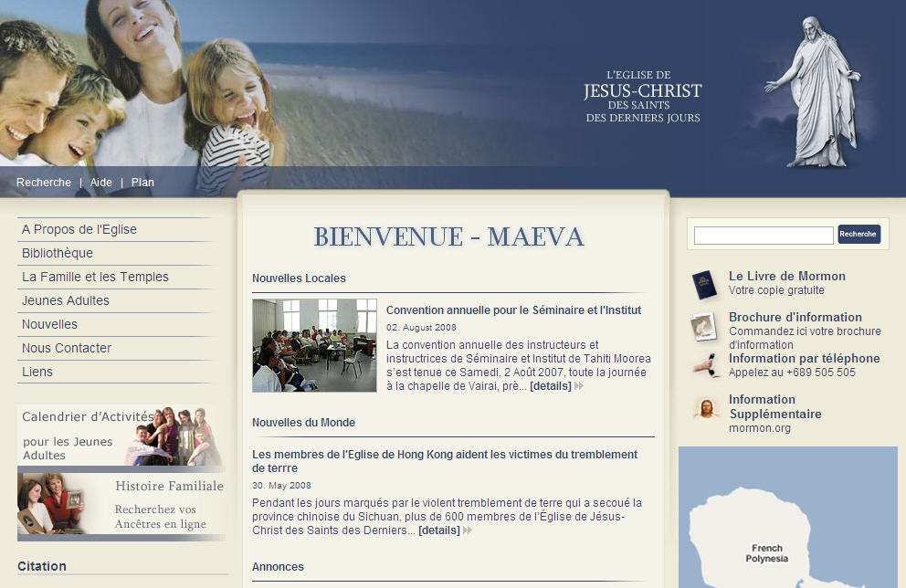The height and width of the screenshot is (588, 906).
Task: Click into the search text field
Action: point(764,235)
